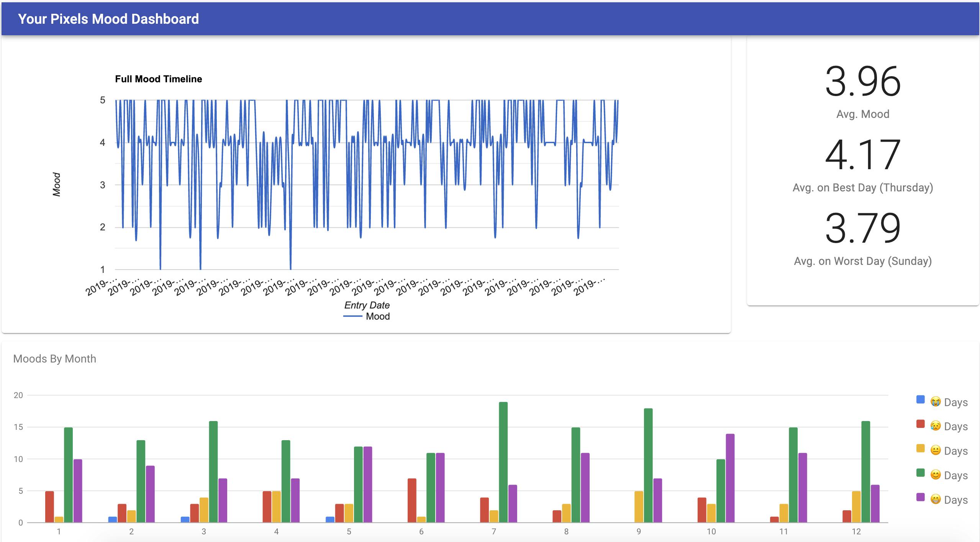Click month label 12 on the bar chart axis
Screen dimensions: 980x542
point(856,531)
